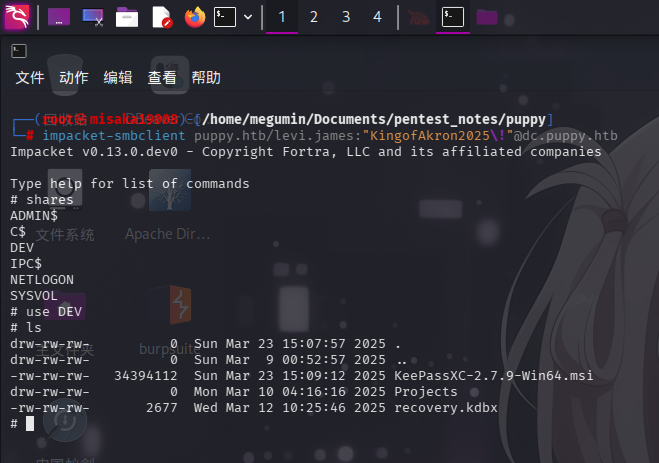Select the Projects directory entry
Viewport: 659px width, 463px height.
point(426,392)
